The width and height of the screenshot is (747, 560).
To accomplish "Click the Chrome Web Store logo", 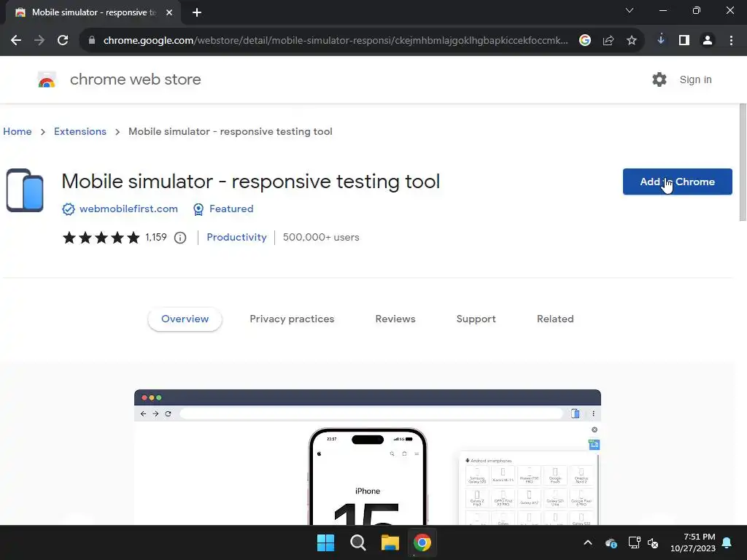I will tap(47, 79).
